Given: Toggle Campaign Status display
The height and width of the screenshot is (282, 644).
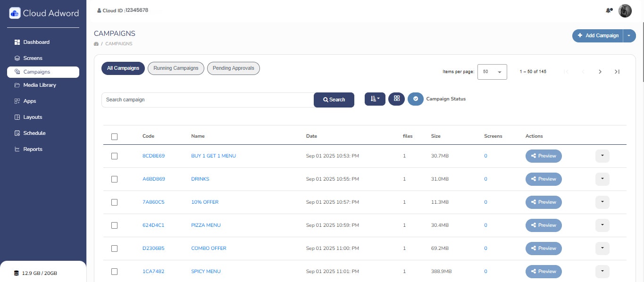Looking at the screenshot, I should point(416,99).
